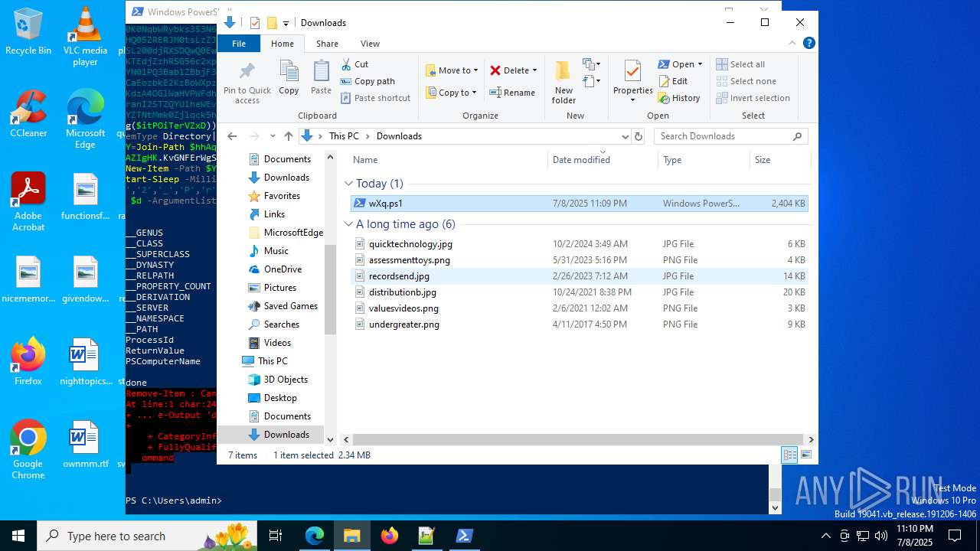The width and height of the screenshot is (980, 551).
Task: Select Copy path command
Action: tap(367, 81)
